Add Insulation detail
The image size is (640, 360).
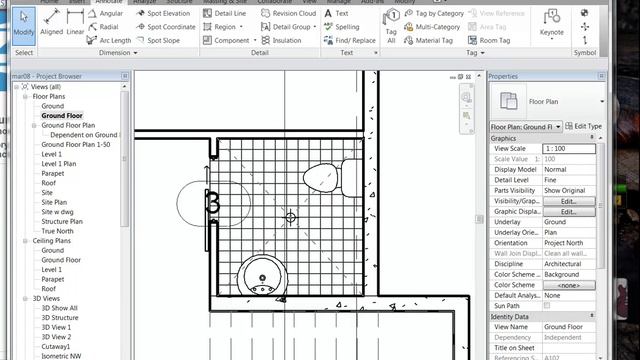pos(281,40)
